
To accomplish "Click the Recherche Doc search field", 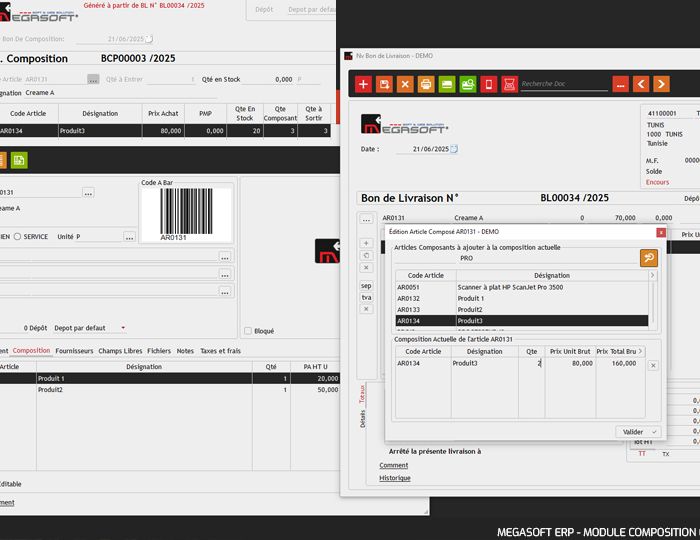I will 563,84.
